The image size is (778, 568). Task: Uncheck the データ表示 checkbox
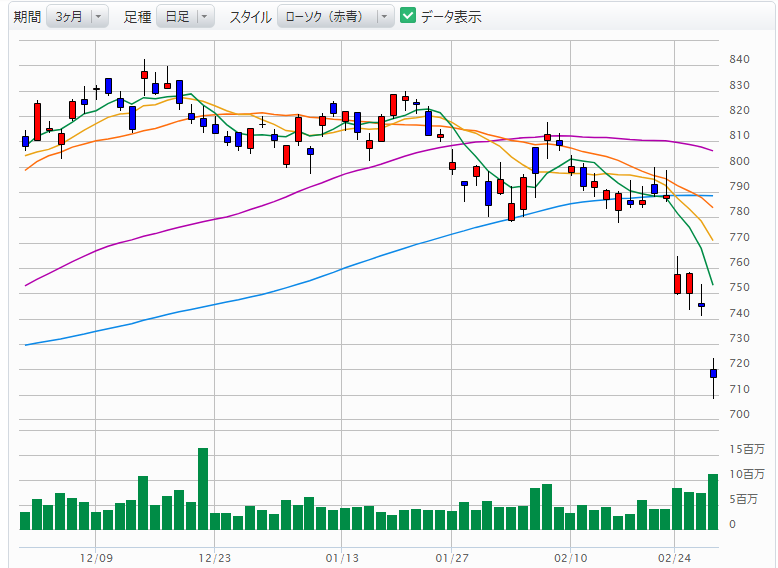(x=408, y=15)
